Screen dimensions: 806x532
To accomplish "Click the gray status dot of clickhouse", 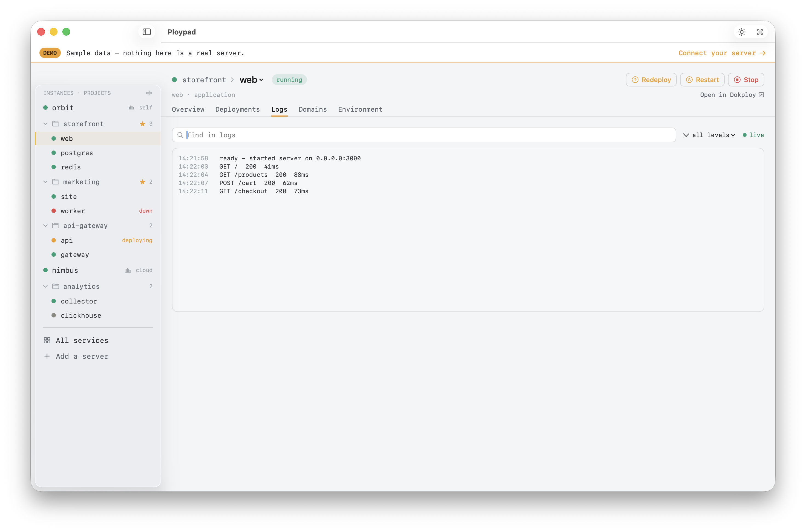I will [x=54, y=316].
